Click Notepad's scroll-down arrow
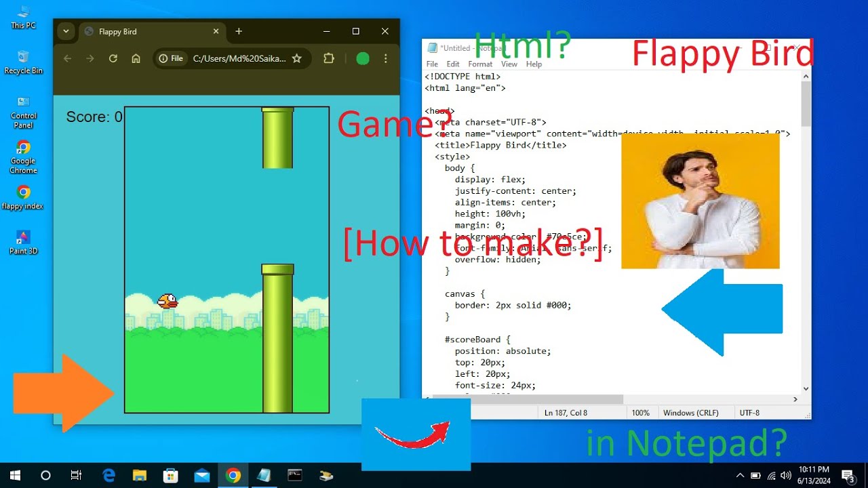This screenshot has height=488, width=868. [x=806, y=388]
